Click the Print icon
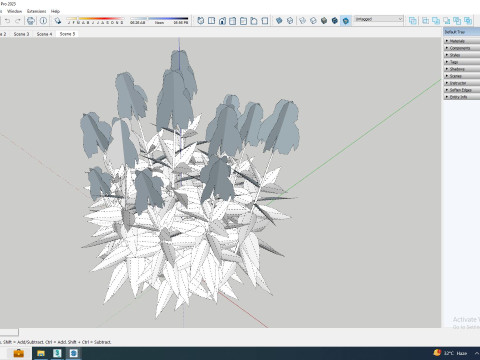Viewport: 480px width, 360px height. click(31, 21)
